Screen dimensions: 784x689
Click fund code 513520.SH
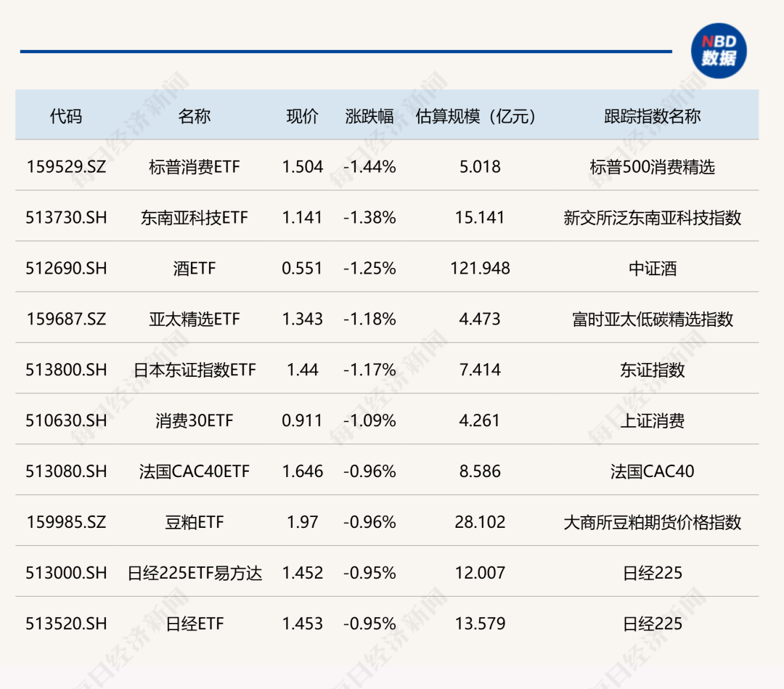tap(66, 624)
